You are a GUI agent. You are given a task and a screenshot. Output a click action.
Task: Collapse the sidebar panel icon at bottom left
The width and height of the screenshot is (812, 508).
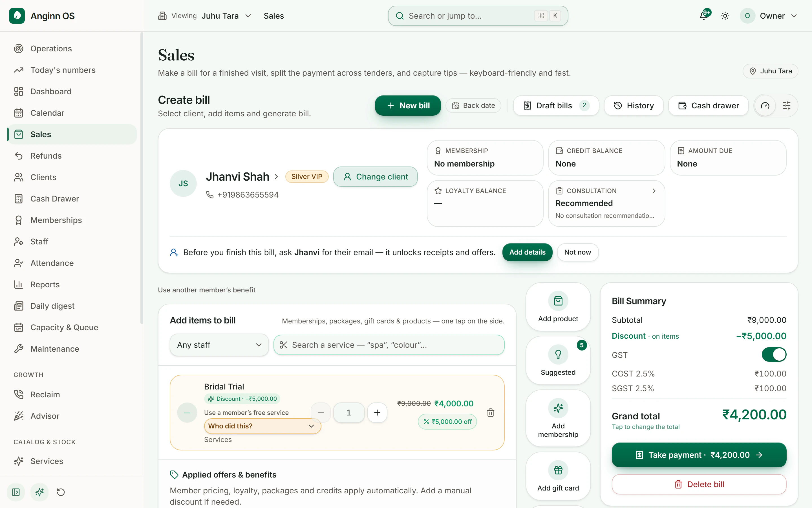coord(16,492)
